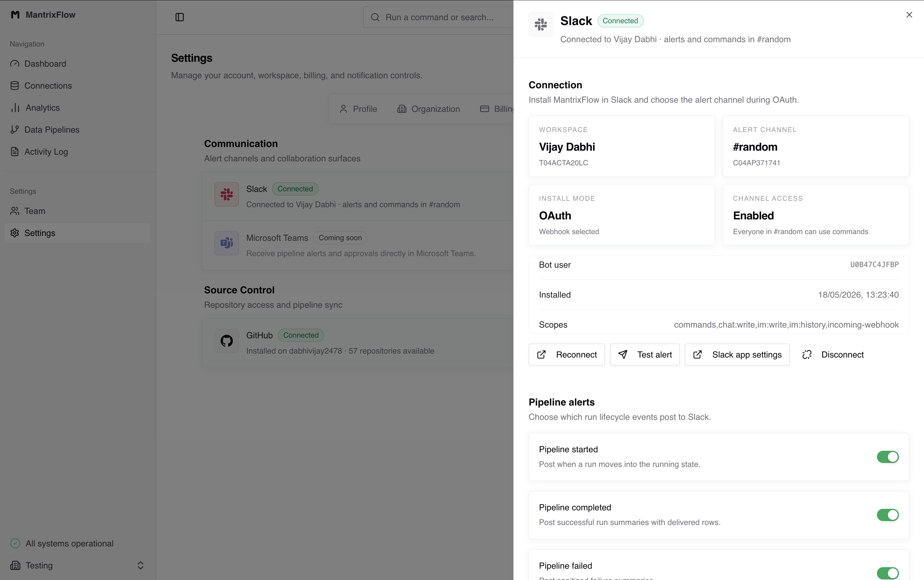Select the Slack integration row
This screenshot has width=924, height=580.
[x=358, y=197]
